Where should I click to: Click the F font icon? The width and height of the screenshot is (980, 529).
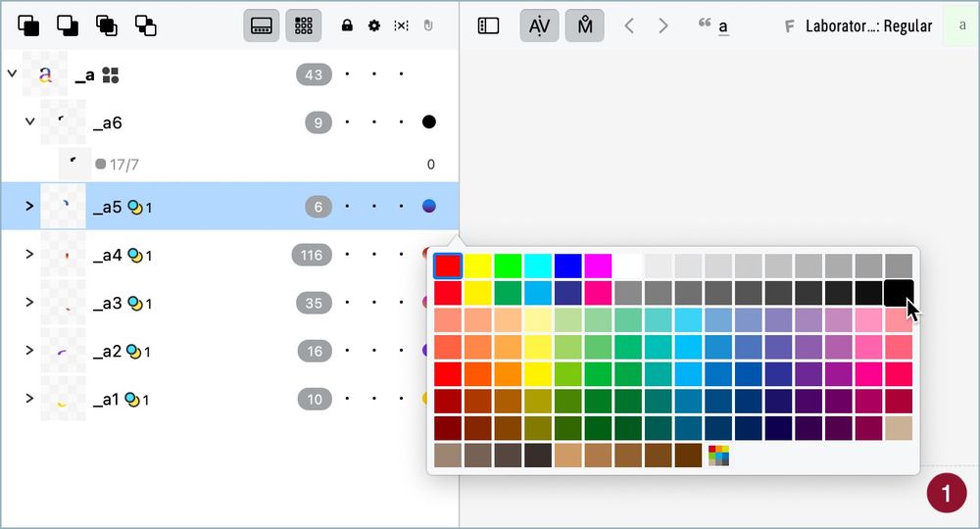789,26
